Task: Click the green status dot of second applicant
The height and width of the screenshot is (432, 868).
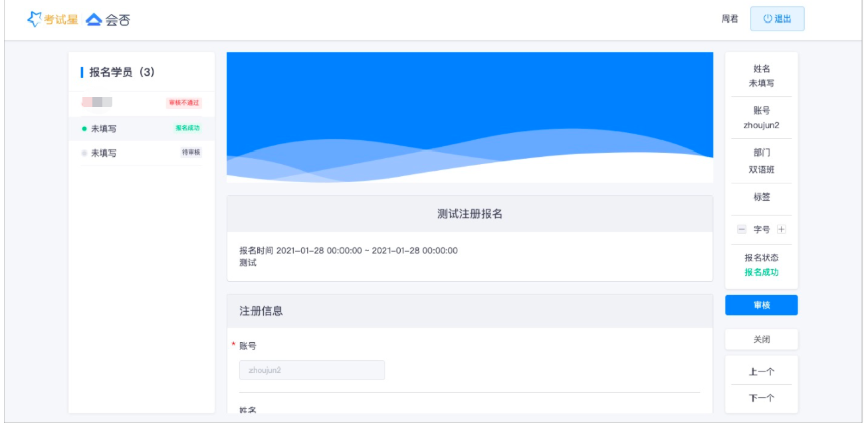Action: [84, 129]
